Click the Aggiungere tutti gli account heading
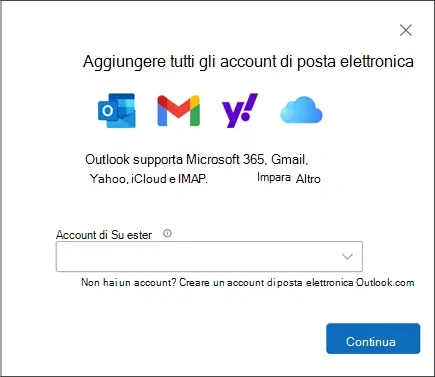The image size is (435, 377). click(248, 62)
